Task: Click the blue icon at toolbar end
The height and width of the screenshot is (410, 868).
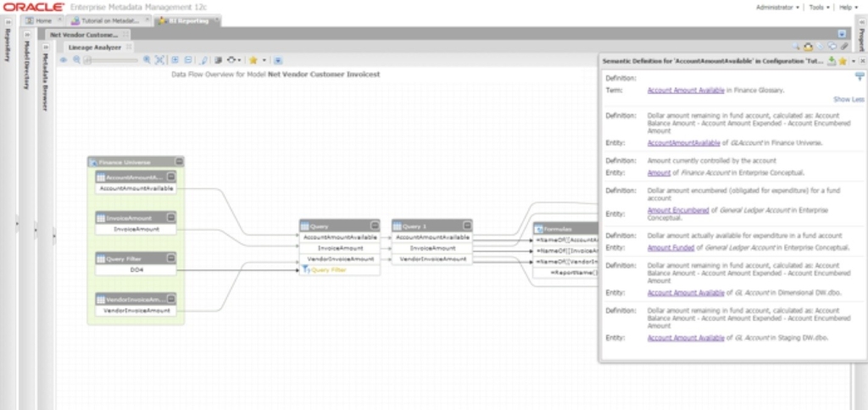Action: tap(278, 60)
